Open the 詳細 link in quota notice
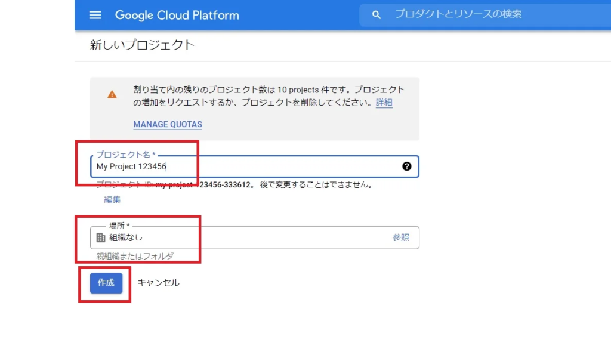 coord(384,103)
